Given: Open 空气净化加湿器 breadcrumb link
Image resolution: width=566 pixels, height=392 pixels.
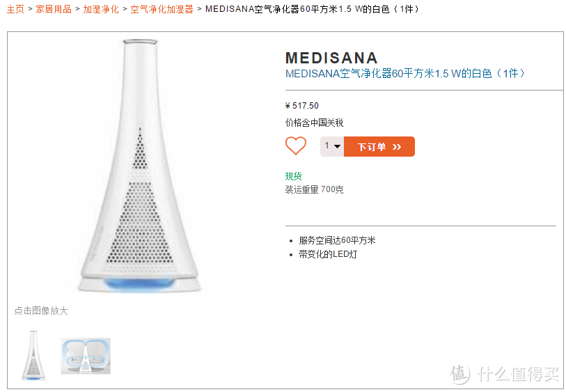Looking at the screenshot, I should pos(162,9).
